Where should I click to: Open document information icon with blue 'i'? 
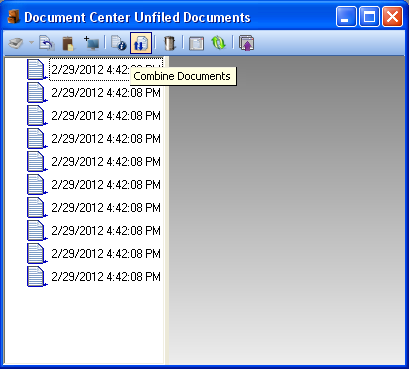click(118, 43)
